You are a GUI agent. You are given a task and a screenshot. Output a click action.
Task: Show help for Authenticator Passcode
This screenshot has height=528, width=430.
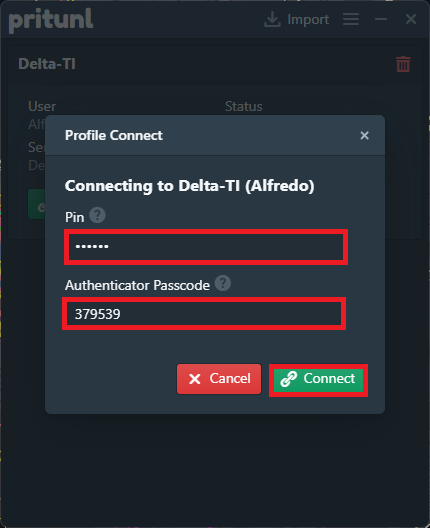(223, 283)
